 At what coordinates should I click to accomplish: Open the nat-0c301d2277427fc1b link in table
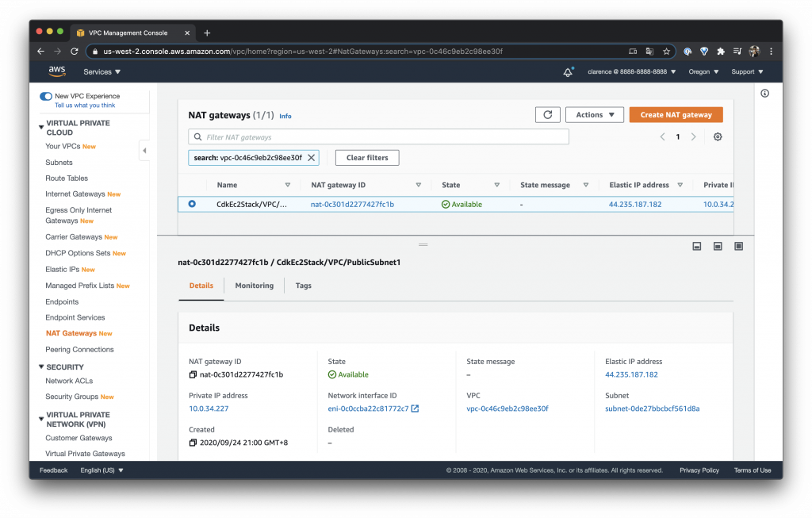(352, 204)
